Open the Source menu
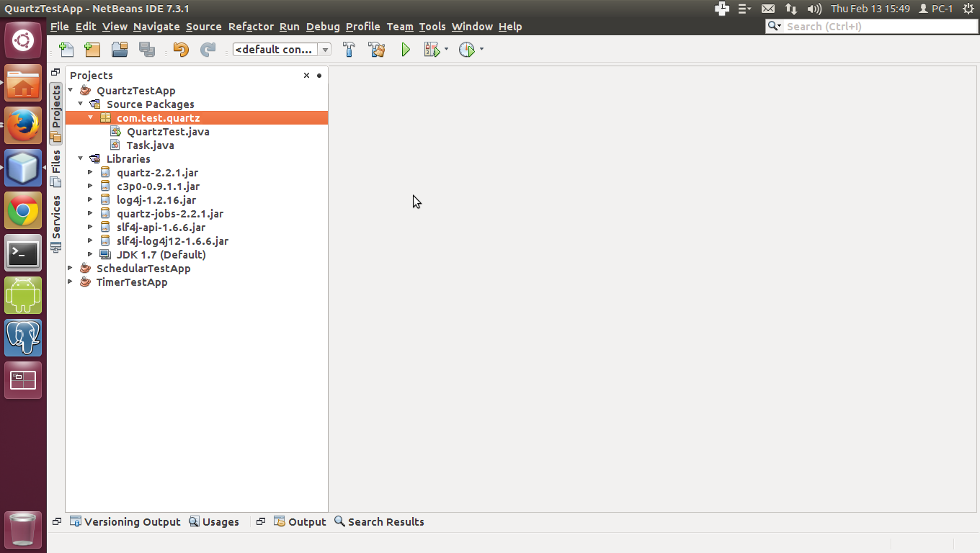This screenshot has width=980, height=553. pos(204,27)
